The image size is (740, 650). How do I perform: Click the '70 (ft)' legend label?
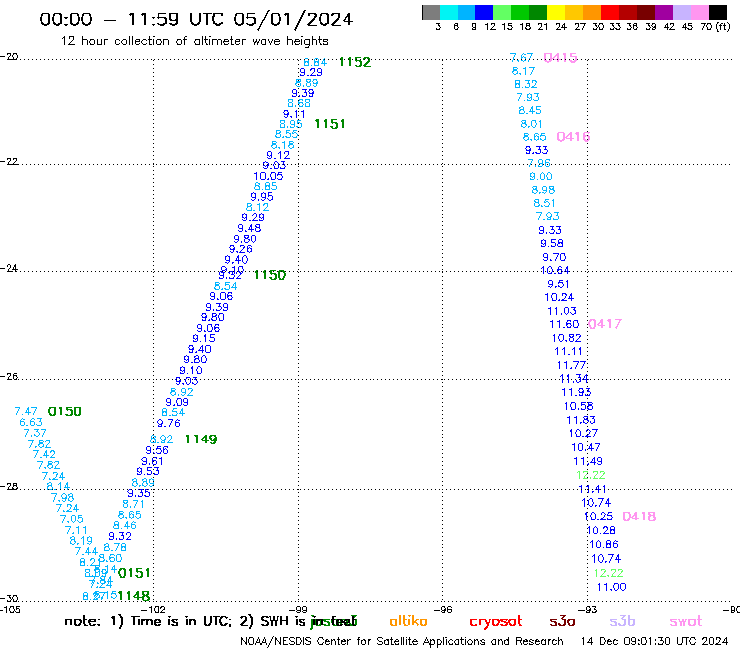(715, 26)
